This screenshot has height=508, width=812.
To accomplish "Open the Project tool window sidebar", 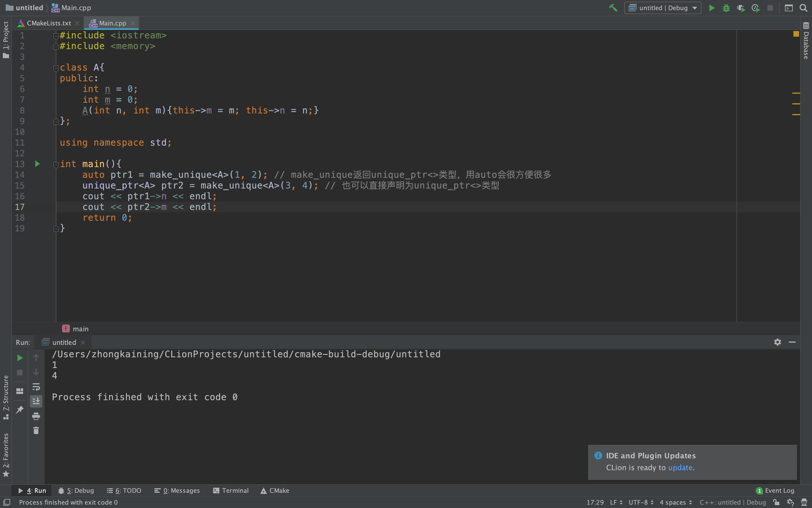I will pos(6,39).
